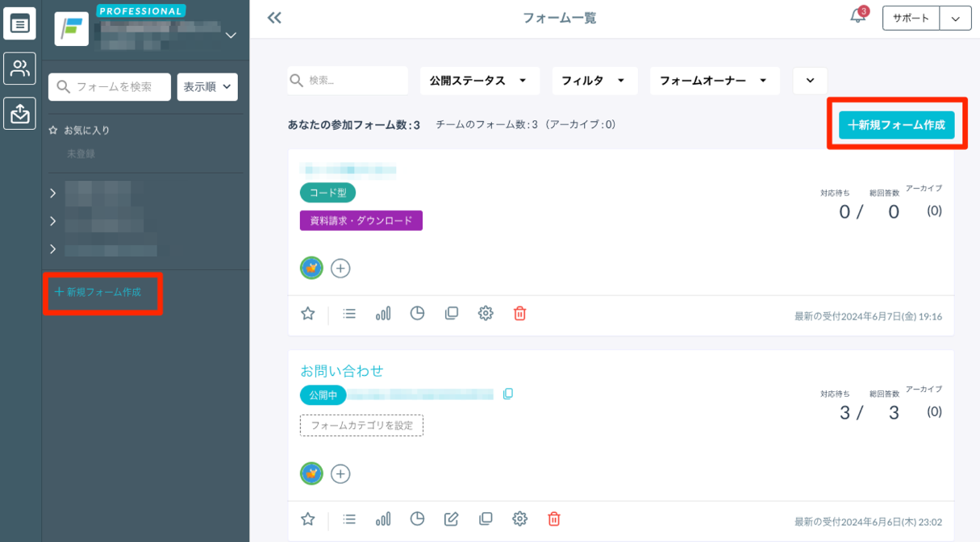Open the edit pencil icon for お問い合わせ

click(451, 519)
